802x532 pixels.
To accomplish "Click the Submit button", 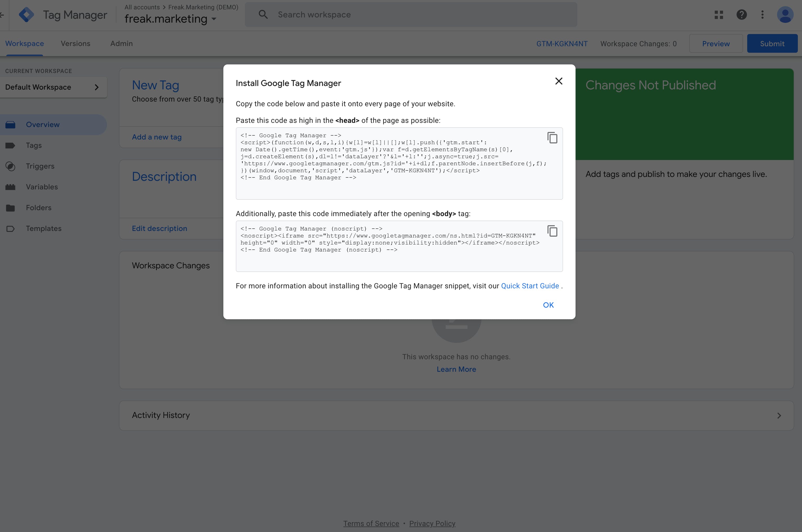I will tap(772, 43).
